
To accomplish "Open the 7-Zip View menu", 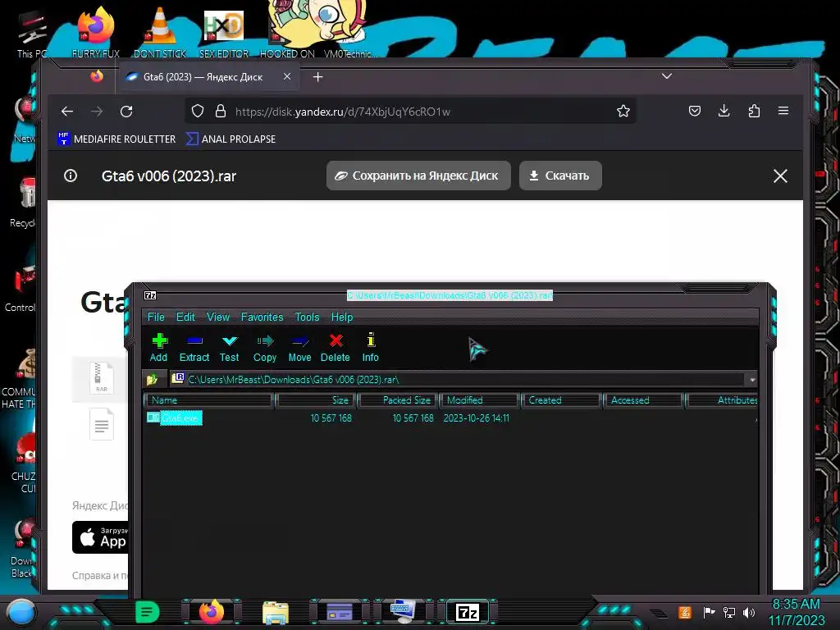I will (218, 317).
